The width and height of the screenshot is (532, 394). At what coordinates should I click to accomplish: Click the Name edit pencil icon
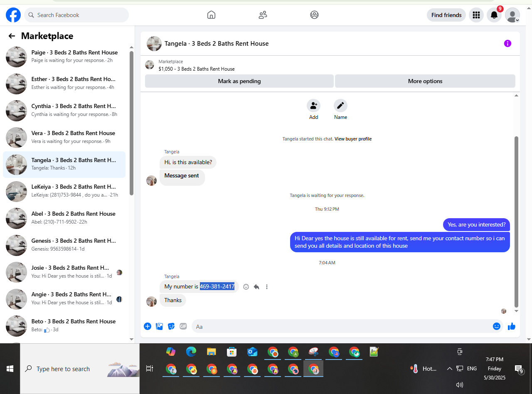point(340,106)
